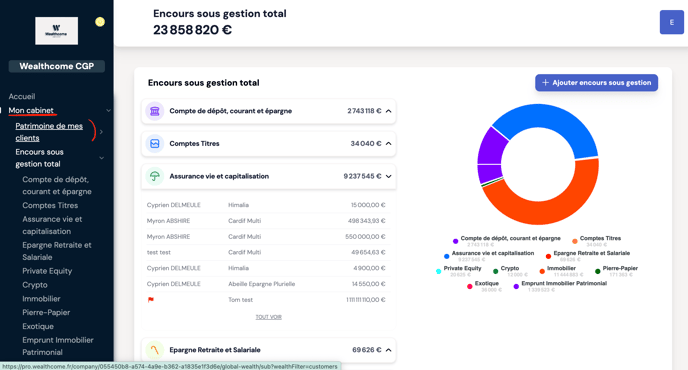Click the TOUT VOIR link
Image resolution: width=688 pixels, height=370 pixels.
pyautogui.click(x=269, y=317)
